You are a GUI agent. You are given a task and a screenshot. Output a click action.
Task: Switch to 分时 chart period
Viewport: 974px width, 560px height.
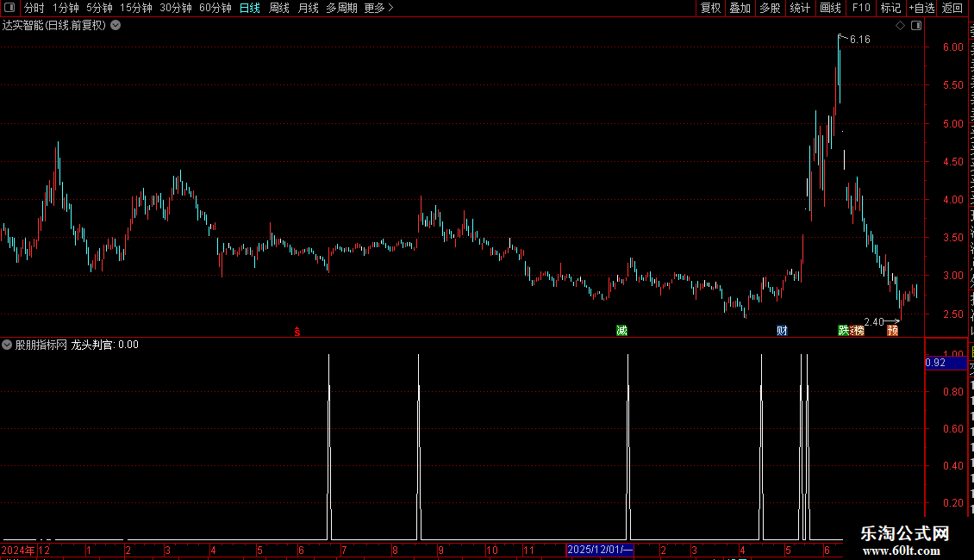click(34, 8)
